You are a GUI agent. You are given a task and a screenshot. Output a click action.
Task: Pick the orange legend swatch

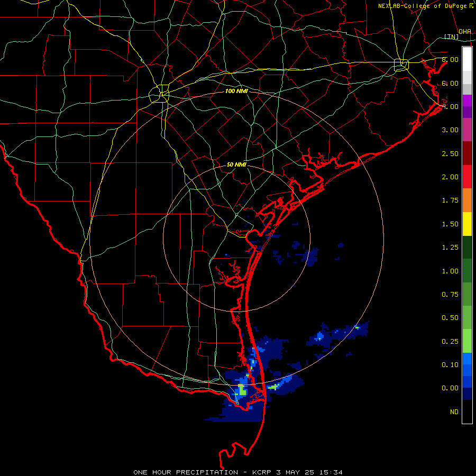(x=467, y=200)
